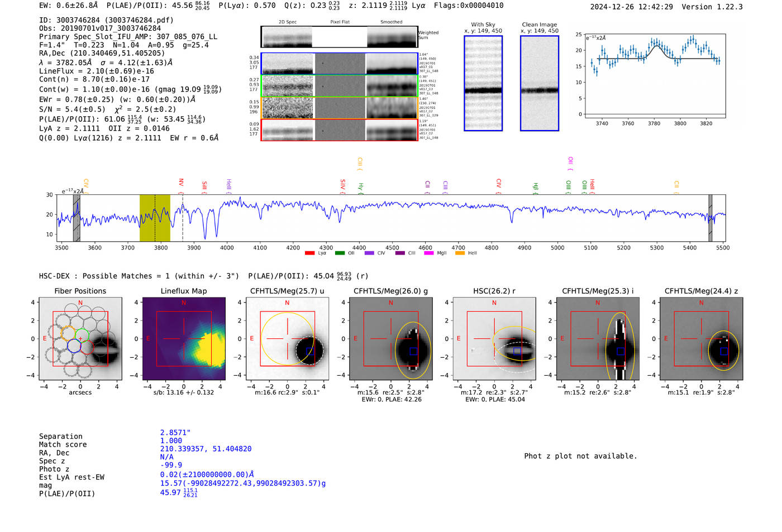Screen dimensions: 782x532
Task: Click the green Hβ line marker
Action: click(x=536, y=188)
